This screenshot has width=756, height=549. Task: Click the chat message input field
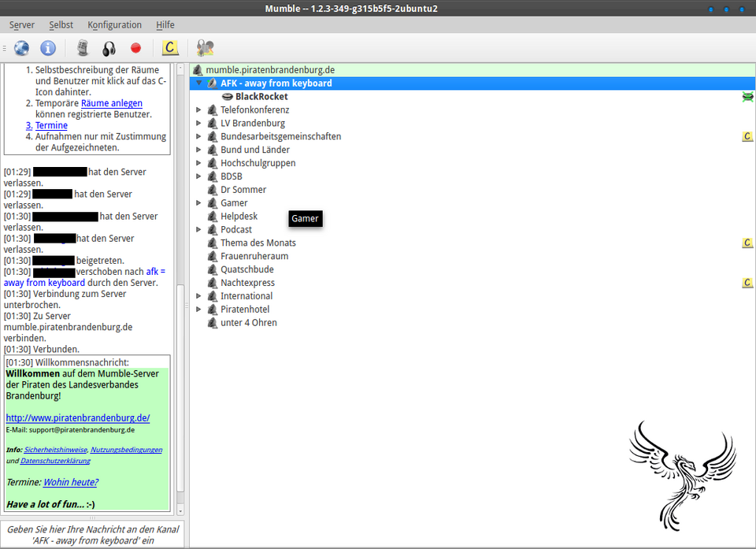pos(92,535)
